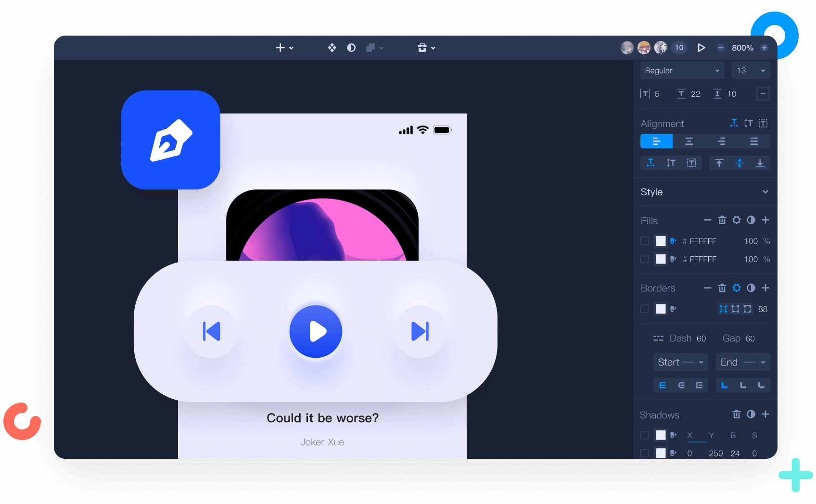Click the Fills blend contrast icon
The image size is (816, 504).
(751, 220)
